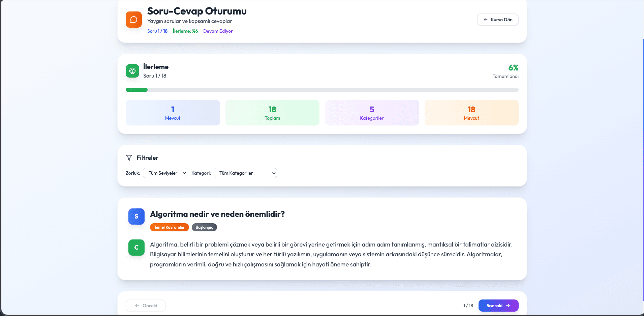Click the Başlangıç difficulty tag

[x=204, y=227]
